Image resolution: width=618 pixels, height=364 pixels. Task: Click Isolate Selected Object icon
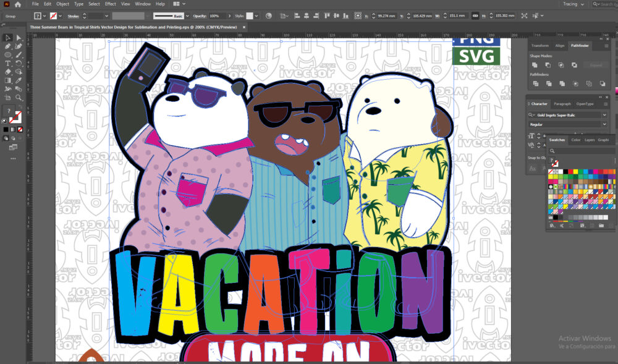pos(524,15)
